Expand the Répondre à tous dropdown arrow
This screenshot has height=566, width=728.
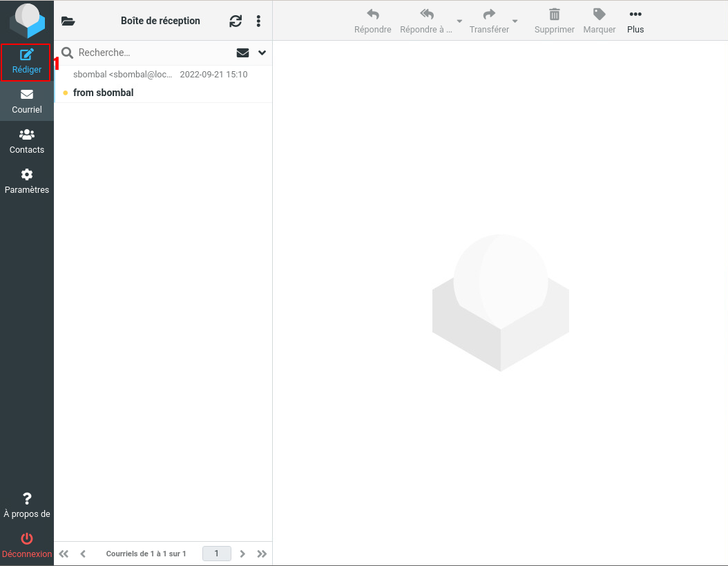[x=459, y=21]
